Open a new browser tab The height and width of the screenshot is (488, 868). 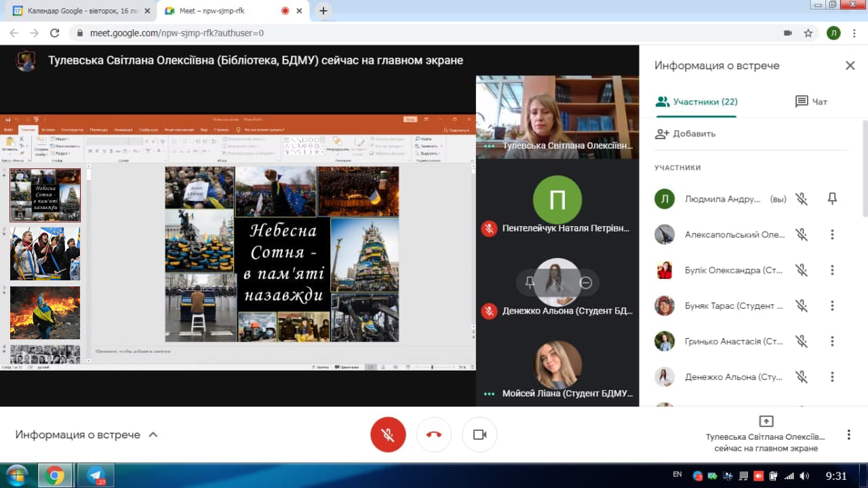coord(323,11)
